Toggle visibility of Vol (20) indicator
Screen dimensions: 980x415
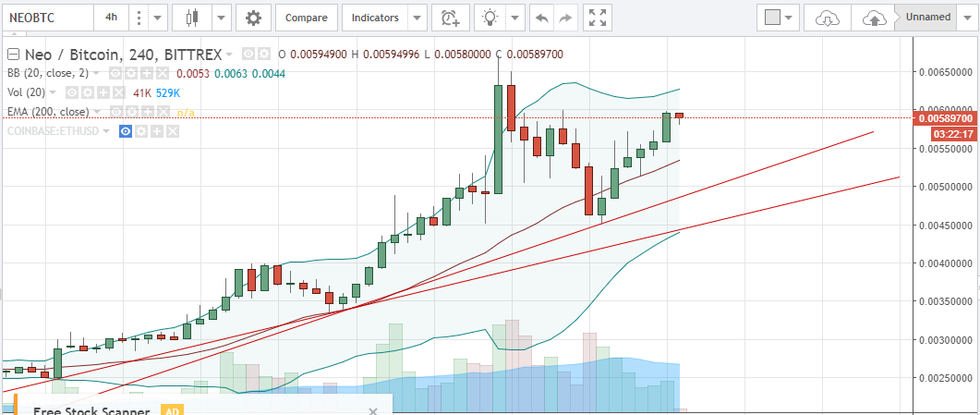tap(72, 93)
